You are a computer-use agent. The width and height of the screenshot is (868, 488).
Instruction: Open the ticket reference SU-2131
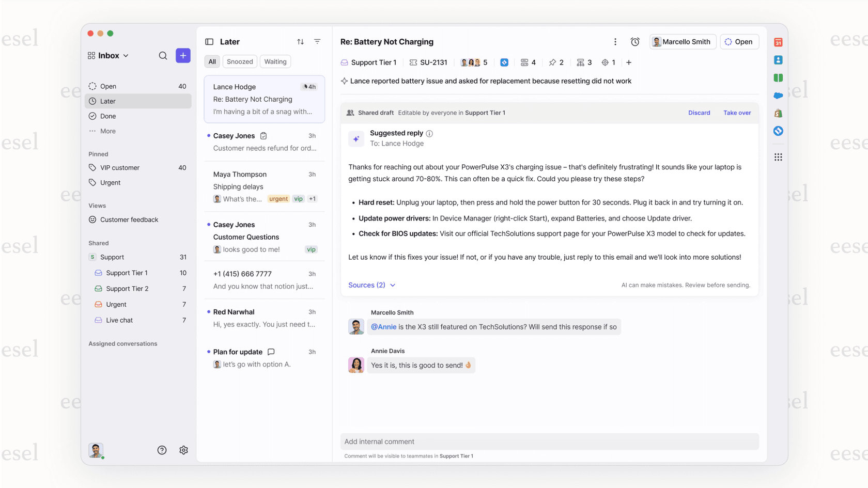pyautogui.click(x=434, y=62)
